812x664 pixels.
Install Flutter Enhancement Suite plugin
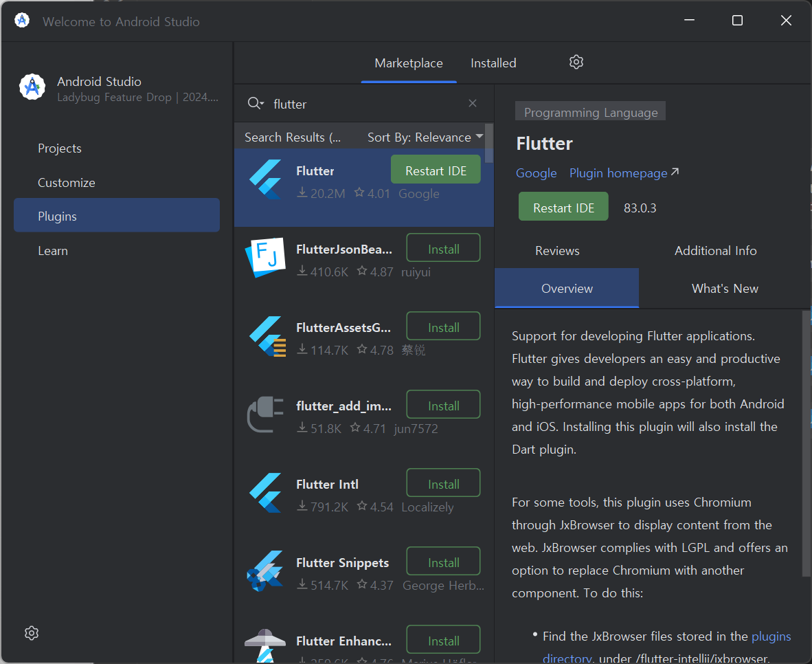click(x=443, y=640)
